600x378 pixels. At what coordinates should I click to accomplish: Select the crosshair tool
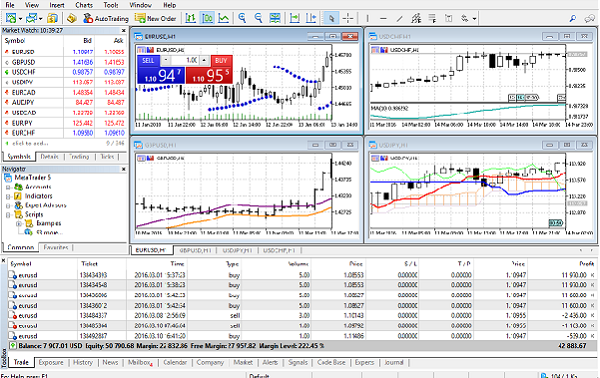[x=348, y=18]
